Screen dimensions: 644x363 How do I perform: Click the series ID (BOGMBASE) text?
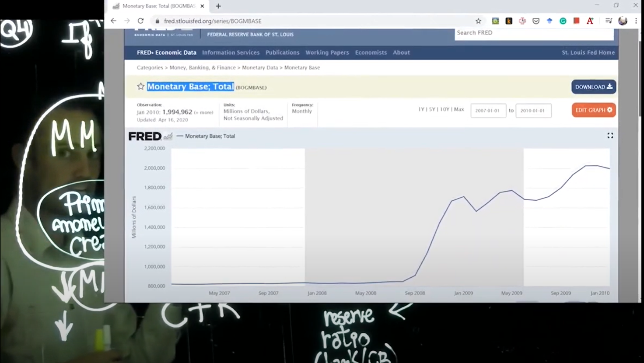251,87
